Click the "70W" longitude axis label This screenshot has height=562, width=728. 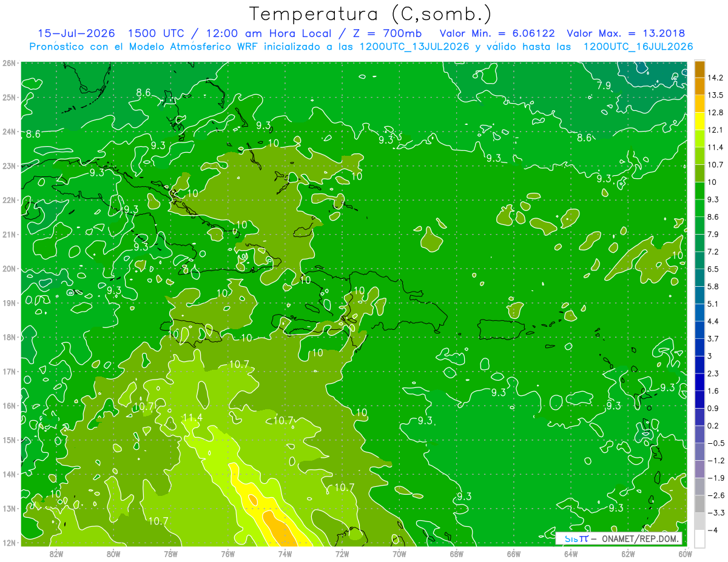[x=400, y=554]
